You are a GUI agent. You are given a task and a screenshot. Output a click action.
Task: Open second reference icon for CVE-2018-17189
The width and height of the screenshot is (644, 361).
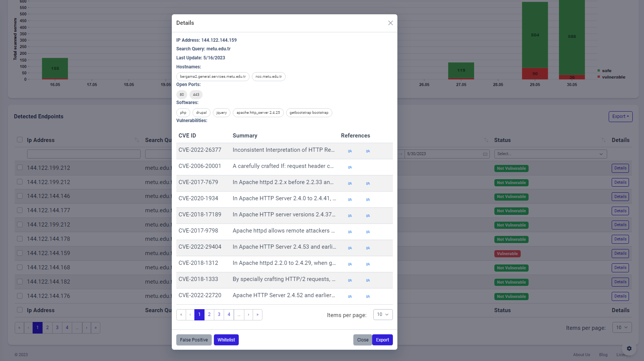[368, 216]
